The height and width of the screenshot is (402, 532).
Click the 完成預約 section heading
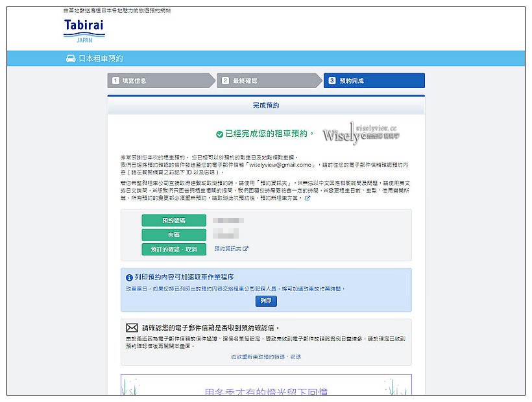point(266,105)
